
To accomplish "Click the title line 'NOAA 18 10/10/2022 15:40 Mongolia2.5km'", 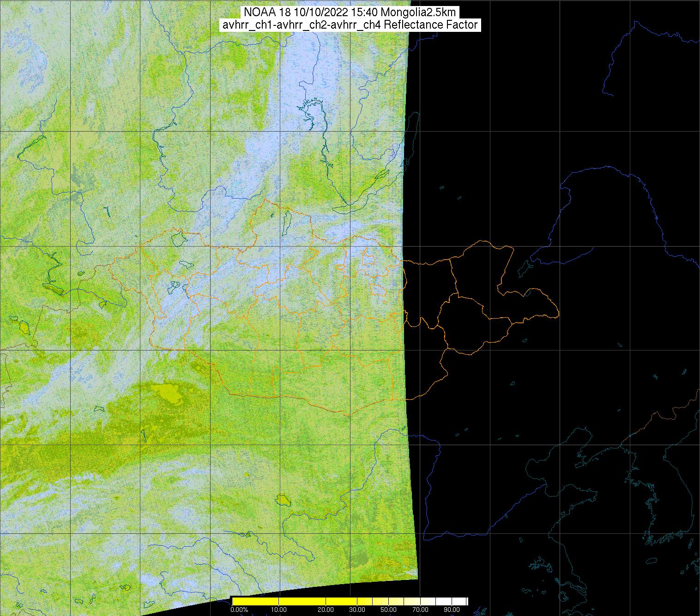I will point(350,12).
